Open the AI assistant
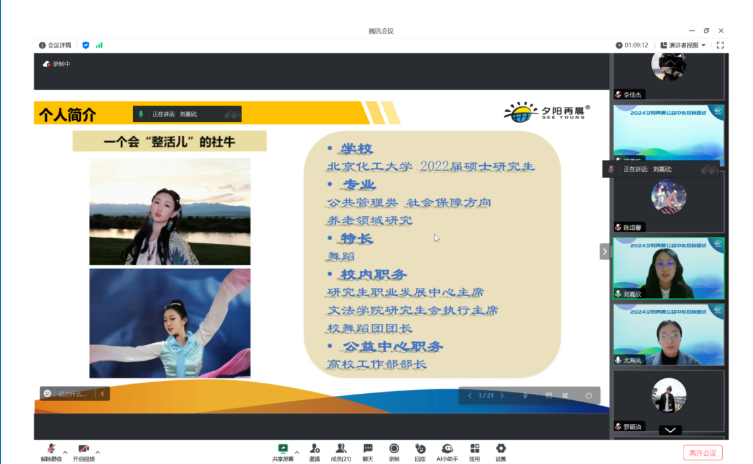This screenshot has height=464, width=753. click(x=447, y=450)
